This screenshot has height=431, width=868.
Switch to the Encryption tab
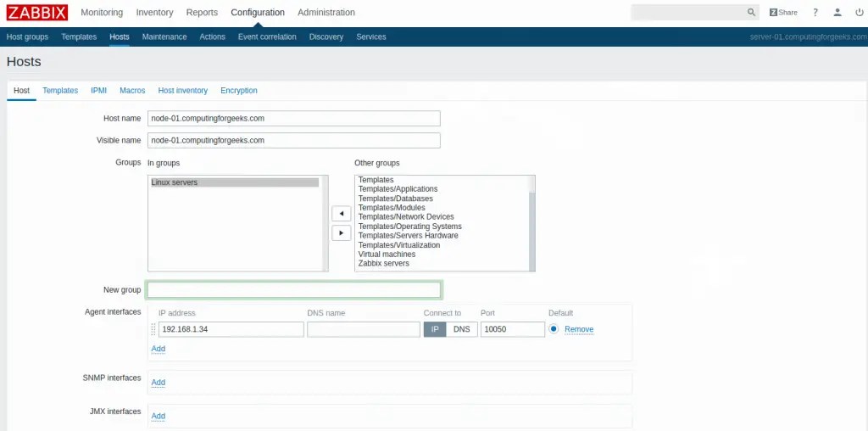point(238,90)
